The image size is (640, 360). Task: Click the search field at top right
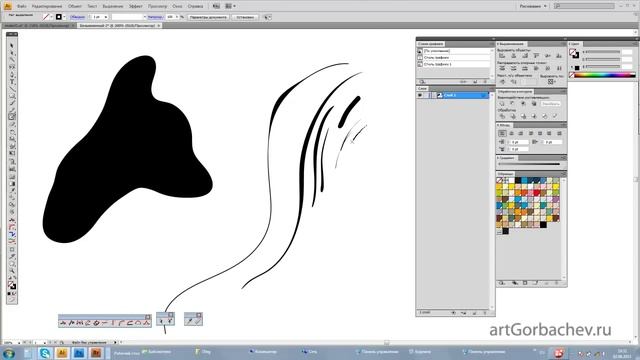pos(585,6)
